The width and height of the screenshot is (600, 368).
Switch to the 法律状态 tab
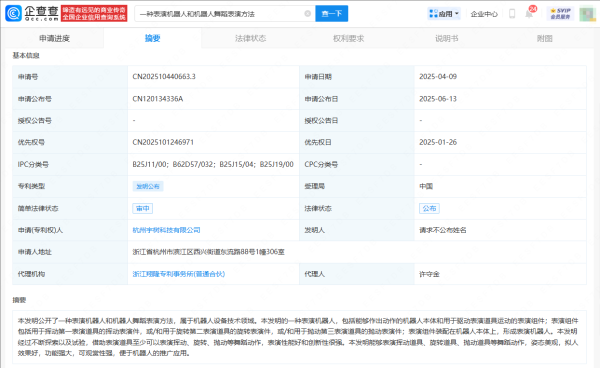click(x=250, y=38)
